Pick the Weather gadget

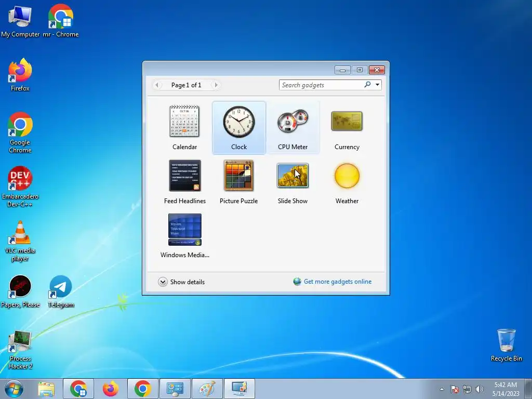347,182
